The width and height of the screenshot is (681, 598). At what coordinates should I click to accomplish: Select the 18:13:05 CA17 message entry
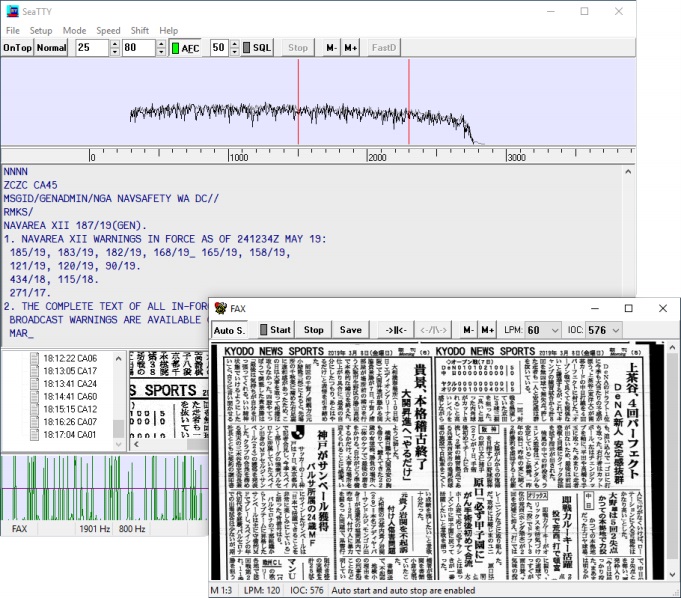pyautogui.click(x=70, y=371)
